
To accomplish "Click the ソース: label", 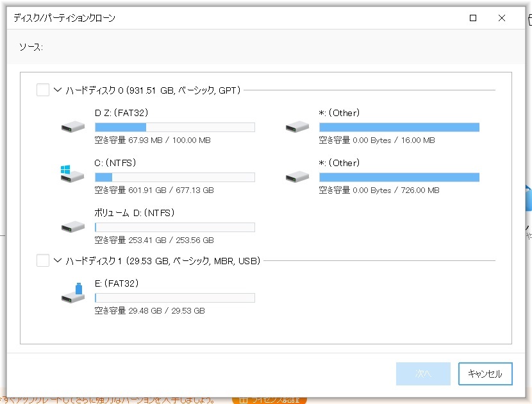I will [31, 47].
